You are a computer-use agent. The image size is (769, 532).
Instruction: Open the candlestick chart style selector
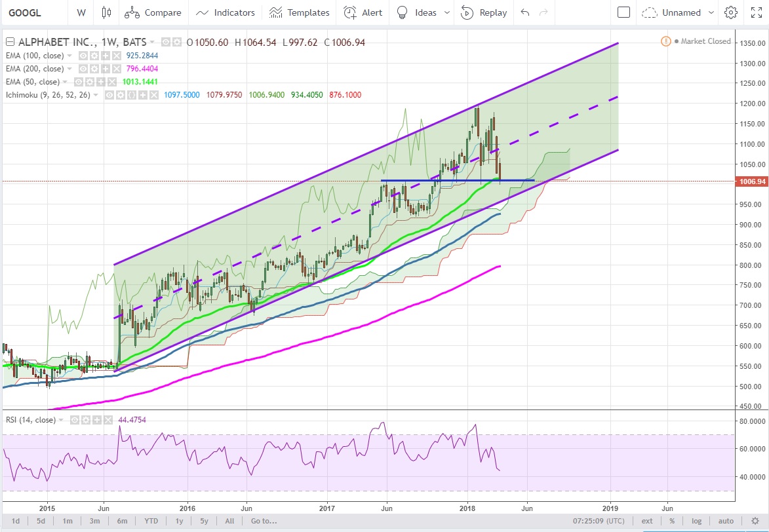pos(107,12)
